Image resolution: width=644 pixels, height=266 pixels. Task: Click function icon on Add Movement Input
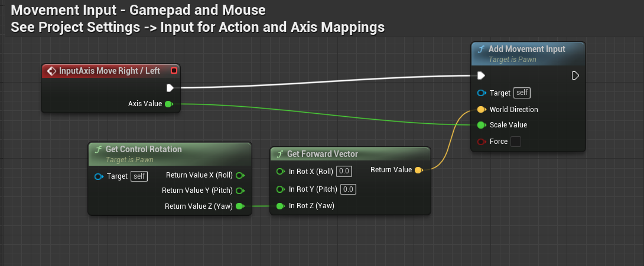482,49
